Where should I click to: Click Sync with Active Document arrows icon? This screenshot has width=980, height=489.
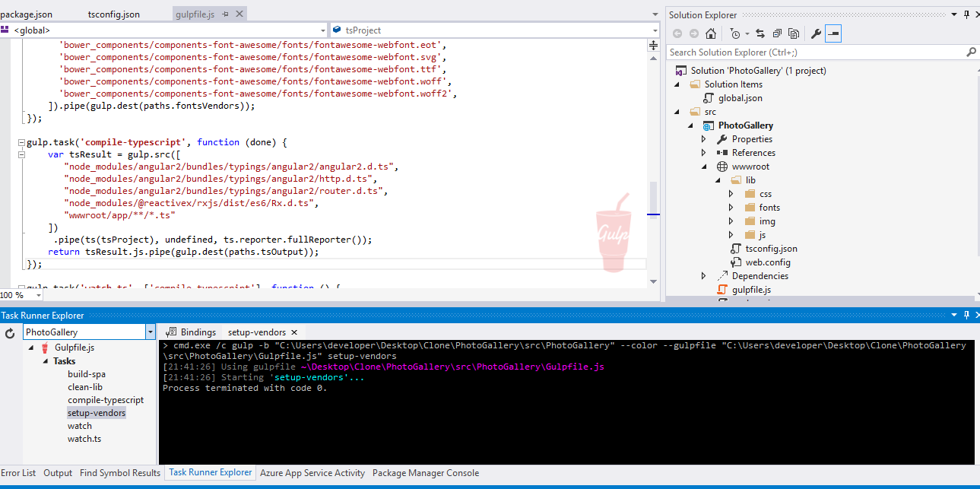(761, 33)
